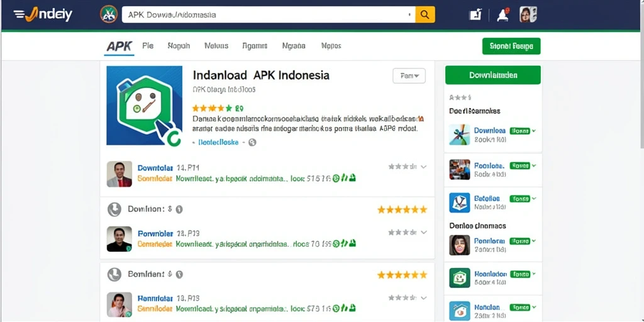Open the user avatar in the top bar

click(528, 15)
